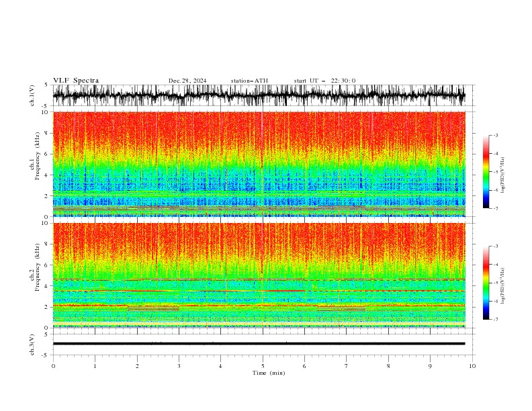This screenshot has width=532, height=411.
Task: Click the ch.1 frequency tick "4"
Action: (x=47, y=175)
